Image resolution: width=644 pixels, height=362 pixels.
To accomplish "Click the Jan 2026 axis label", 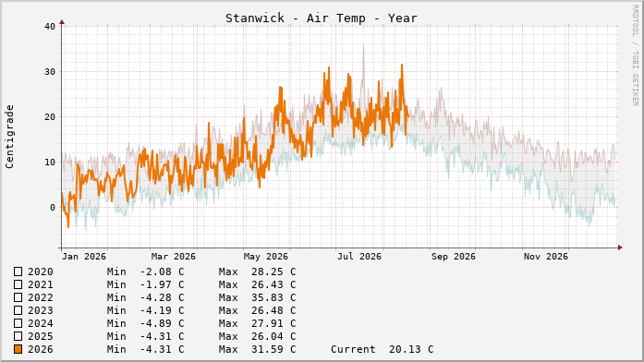I will tap(84, 257).
